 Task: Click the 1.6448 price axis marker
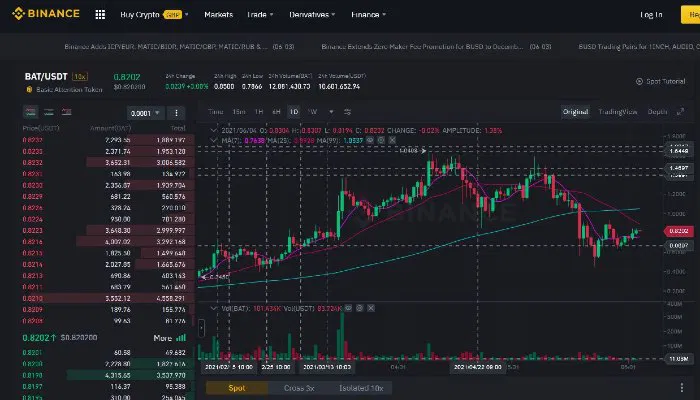click(679, 150)
